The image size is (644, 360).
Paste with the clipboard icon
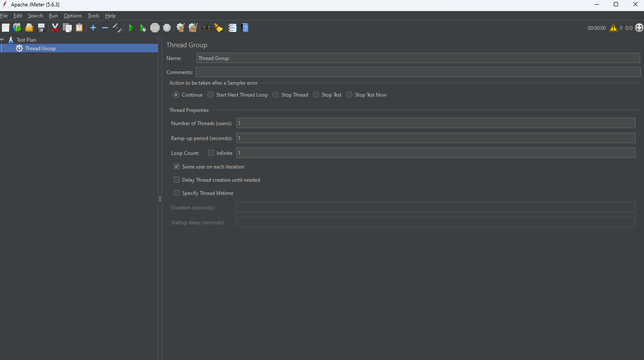(79, 28)
